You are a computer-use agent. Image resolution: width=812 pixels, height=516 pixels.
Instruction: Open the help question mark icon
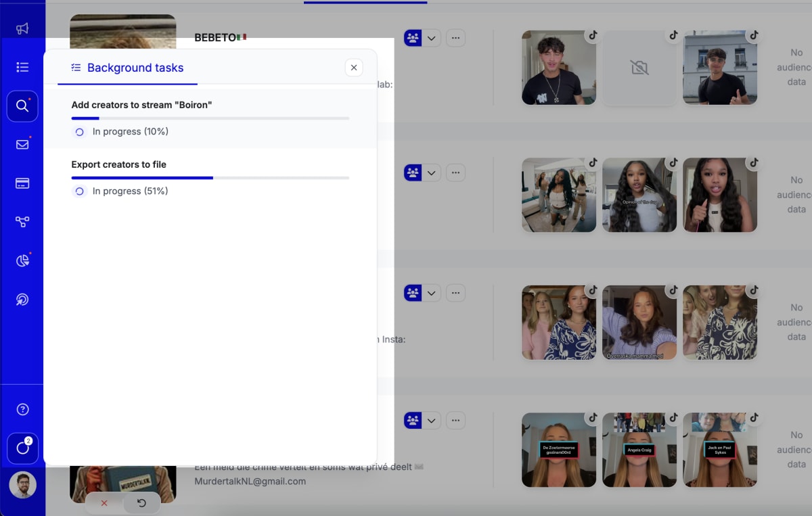tap(22, 409)
